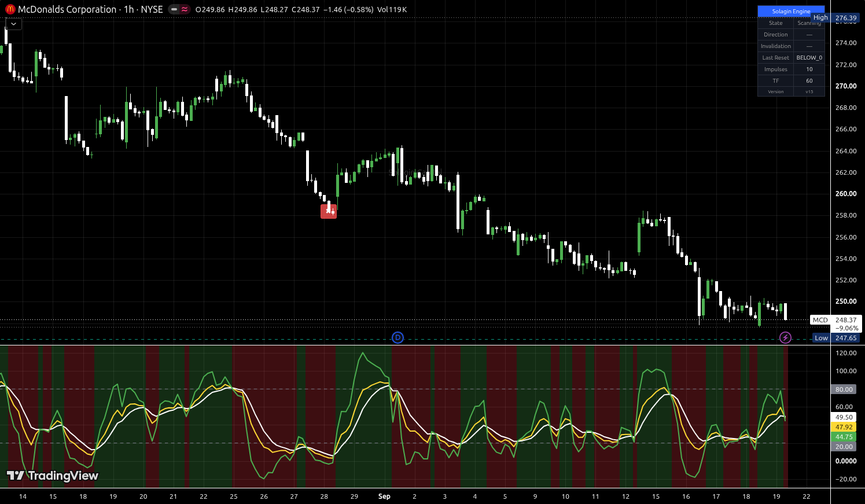865x504 pixels.
Task: Click the Invalidation row label
Action: pos(776,46)
